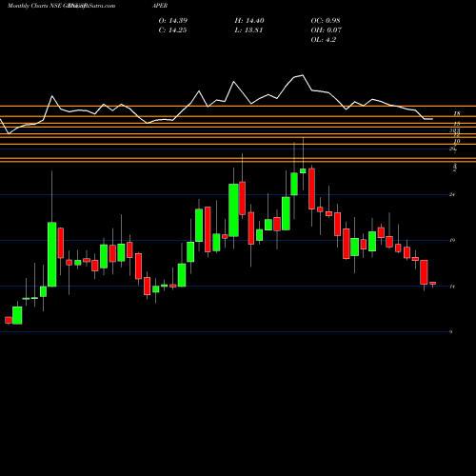Click the 24 price axis label
The image size is (476, 476).
[452, 194]
